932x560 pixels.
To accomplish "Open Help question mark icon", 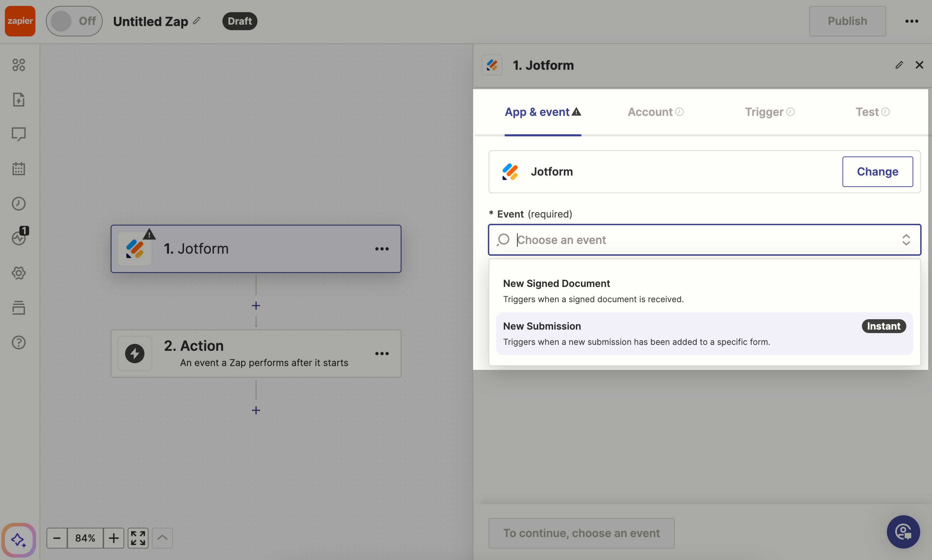I will pyautogui.click(x=18, y=342).
